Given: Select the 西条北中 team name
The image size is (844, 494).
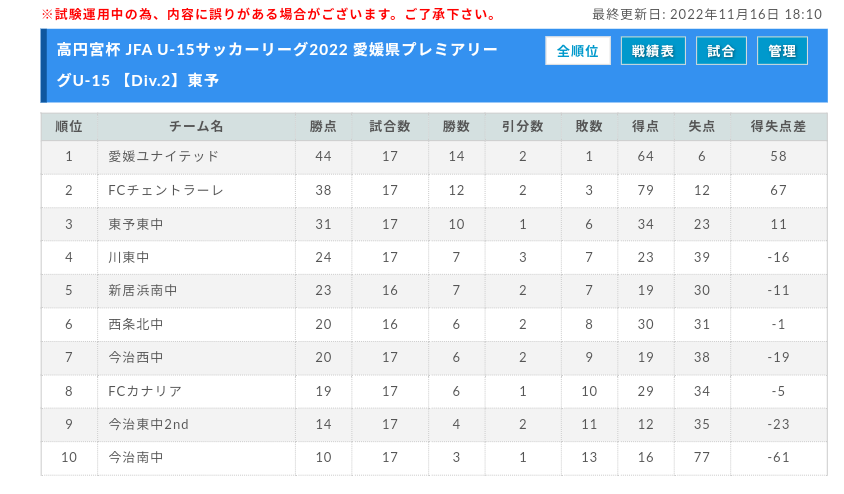Looking at the screenshot, I should click(135, 324).
